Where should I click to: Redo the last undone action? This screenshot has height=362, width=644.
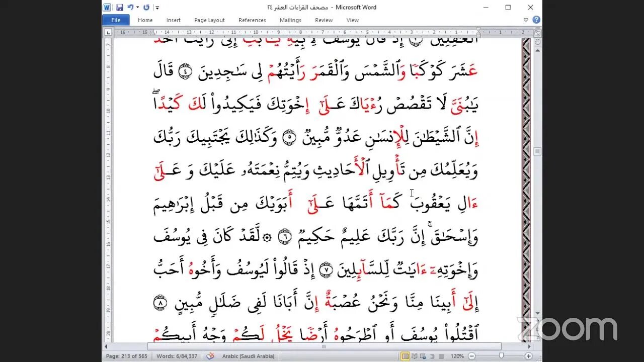tap(146, 8)
